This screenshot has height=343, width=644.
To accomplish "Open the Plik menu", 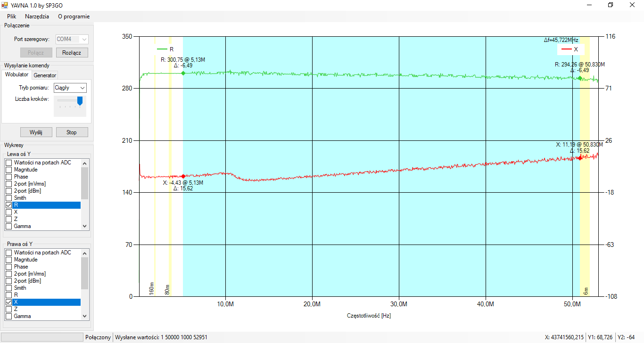I will (x=12, y=16).
